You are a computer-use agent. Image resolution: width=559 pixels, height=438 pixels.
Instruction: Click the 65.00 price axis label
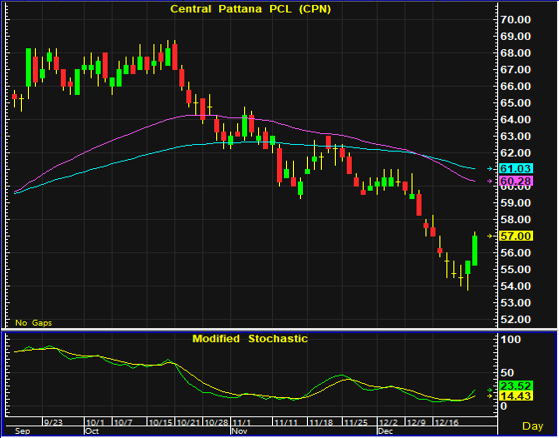(516, 103)
